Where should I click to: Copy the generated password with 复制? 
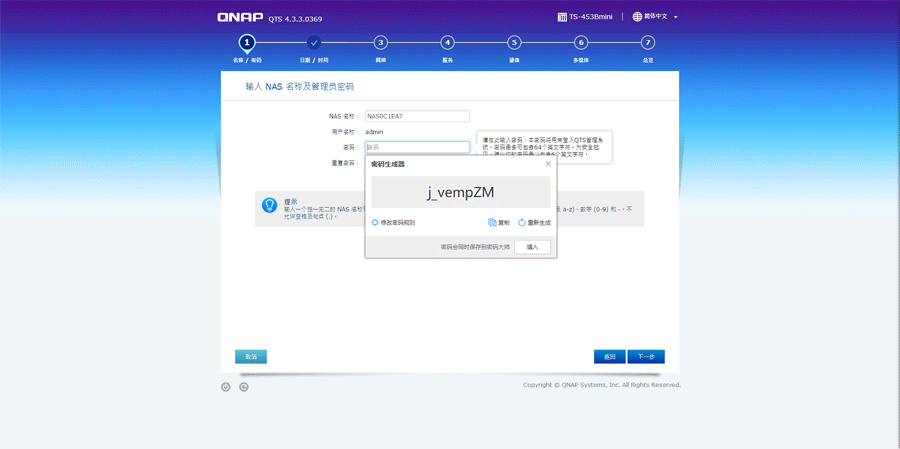click(499, 222)
